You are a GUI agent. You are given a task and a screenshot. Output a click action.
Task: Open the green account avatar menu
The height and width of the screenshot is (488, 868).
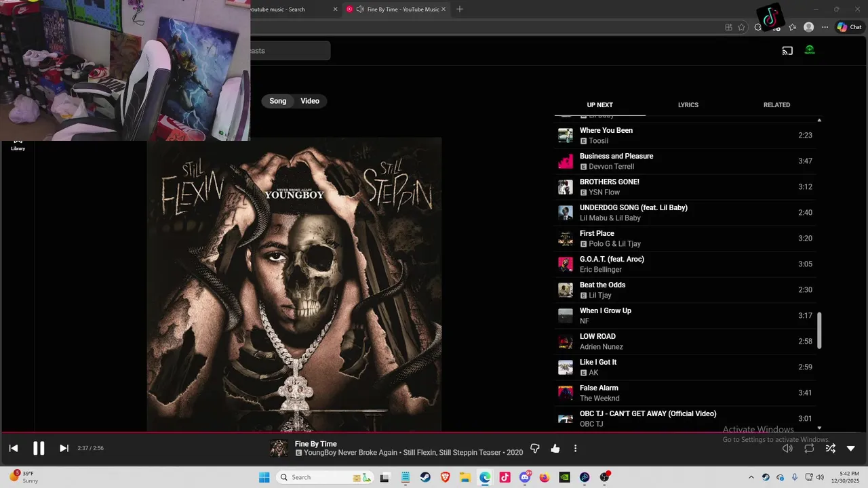coord(810,50)
